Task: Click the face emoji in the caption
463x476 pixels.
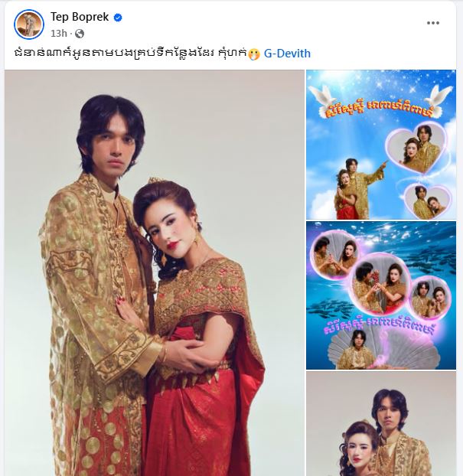Action: click(254, 54)
